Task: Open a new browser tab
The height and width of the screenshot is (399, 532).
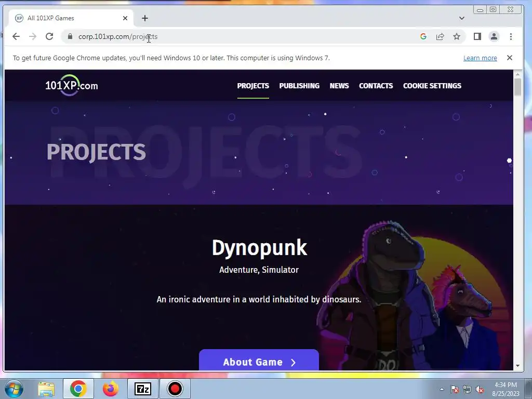Action: coord(145,18)
